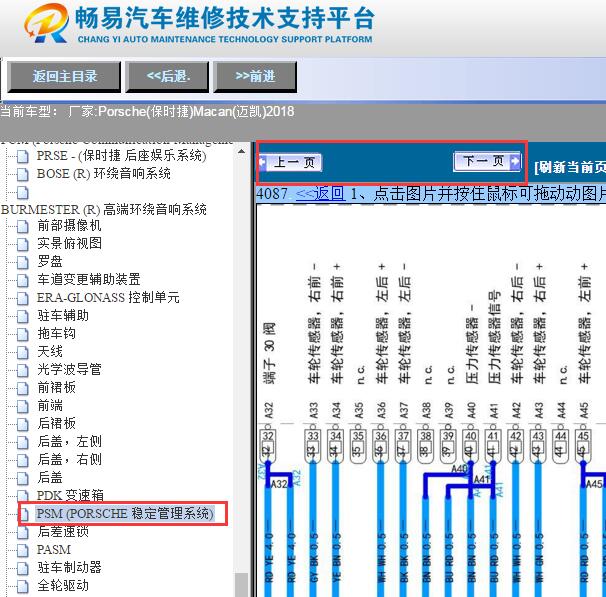
Task: Click document icon beside 光学波导管
Action: (23, 370)
